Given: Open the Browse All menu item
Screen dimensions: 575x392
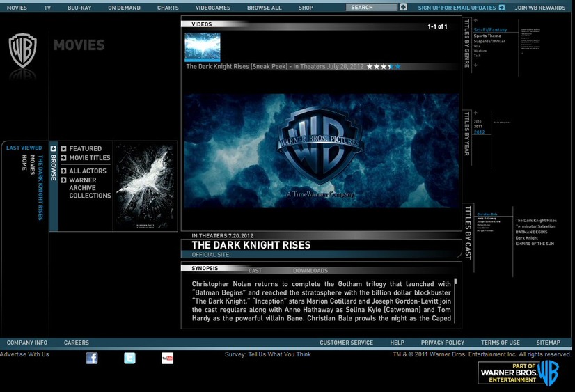Looking at the screenshot, I should coord(264,8).
